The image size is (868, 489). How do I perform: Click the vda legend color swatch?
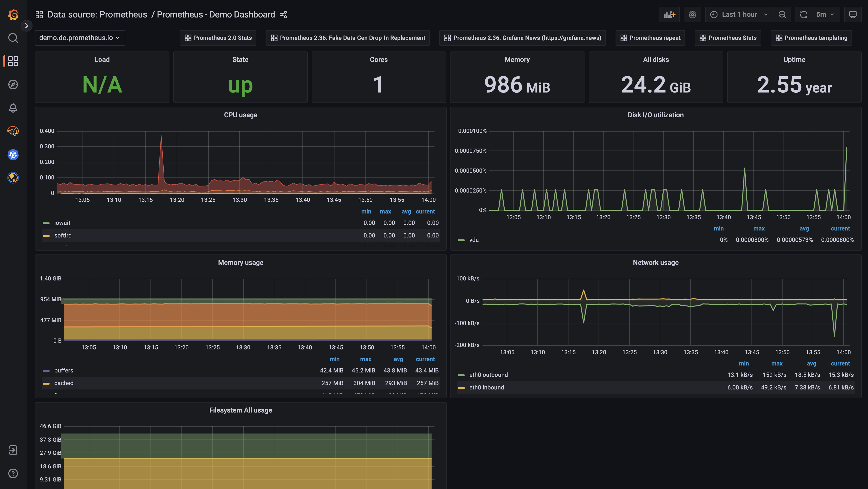click(461, 240)
